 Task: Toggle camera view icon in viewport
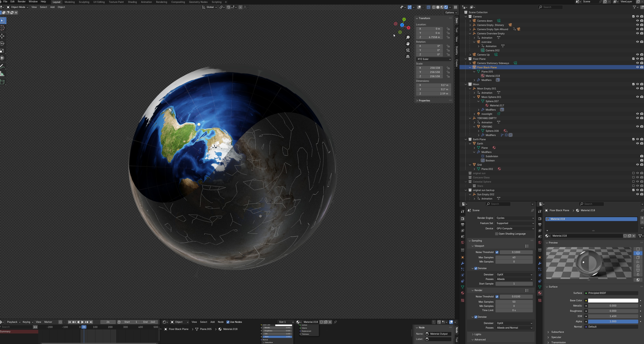pos(408,50)
